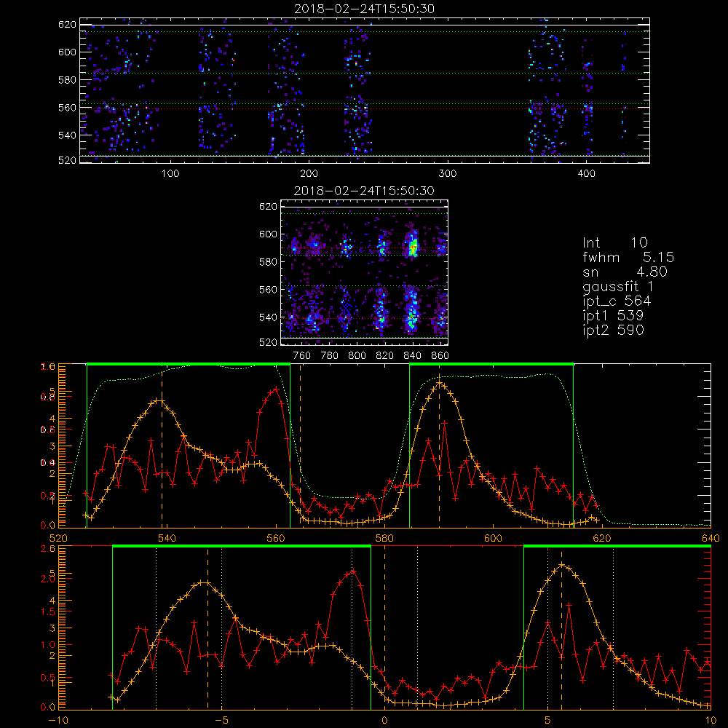728x728 pixels.
Task: Click the 10 tick label on bottom plot x-axis
Action: point(711,721)
